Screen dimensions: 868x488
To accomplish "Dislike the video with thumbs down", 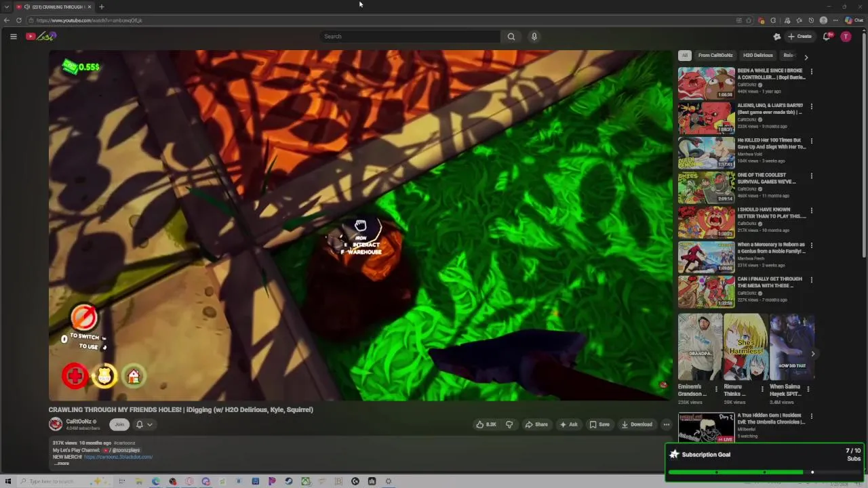I will [x=509, y=424].
